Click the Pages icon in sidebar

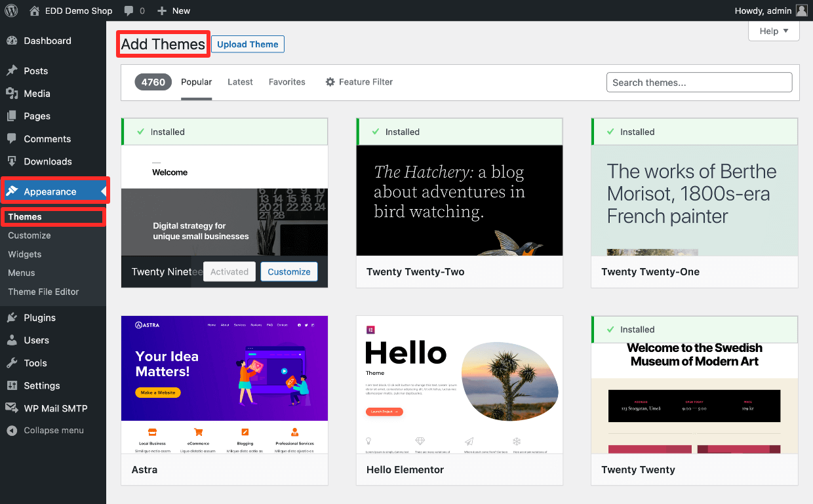coord(12,116)
